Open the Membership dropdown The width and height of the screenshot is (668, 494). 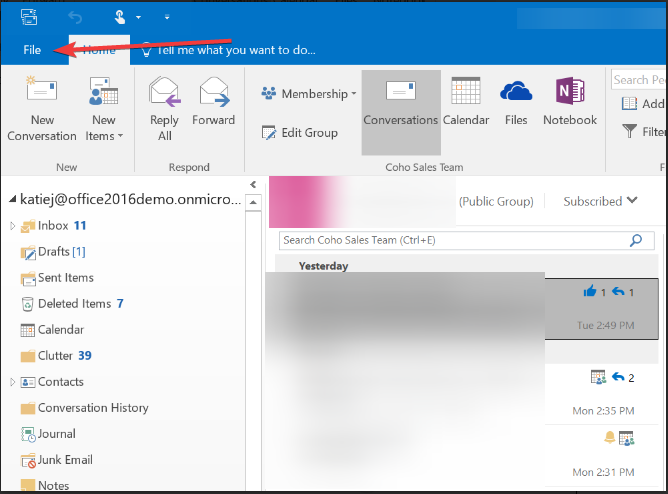pos(309,94)
